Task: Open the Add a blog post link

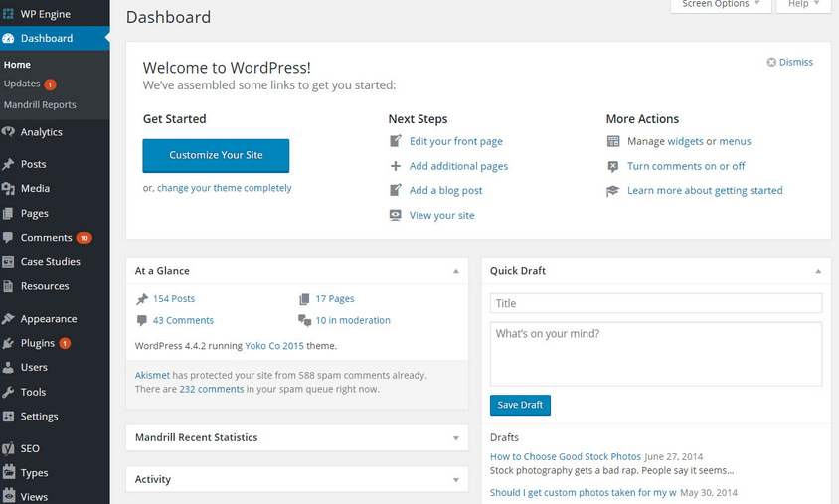Action: pyautogui.click(x=445, y=190)
